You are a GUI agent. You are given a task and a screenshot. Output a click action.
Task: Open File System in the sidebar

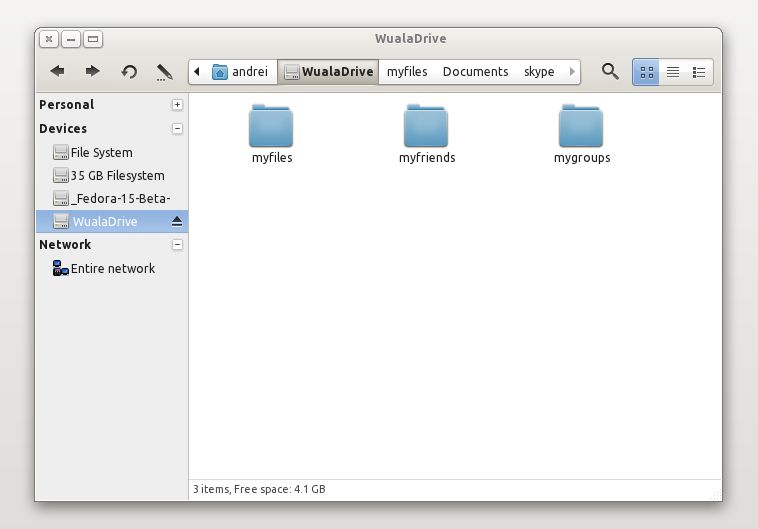tap(112, 152)
